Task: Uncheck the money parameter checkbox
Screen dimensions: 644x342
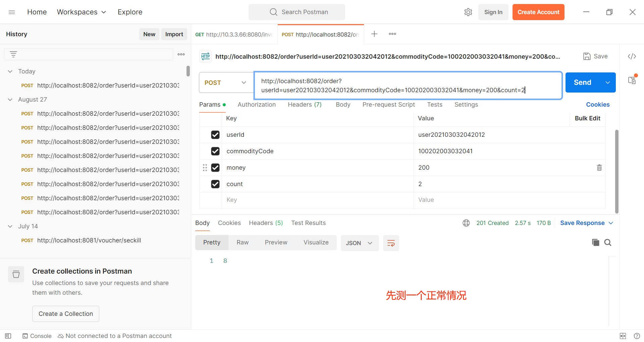Action: click(x=215, y=168)
